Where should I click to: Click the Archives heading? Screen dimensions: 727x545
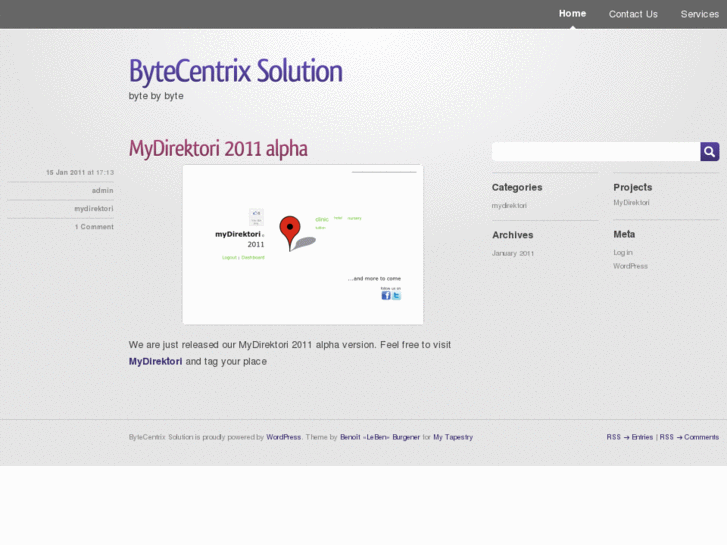(512, 235)
